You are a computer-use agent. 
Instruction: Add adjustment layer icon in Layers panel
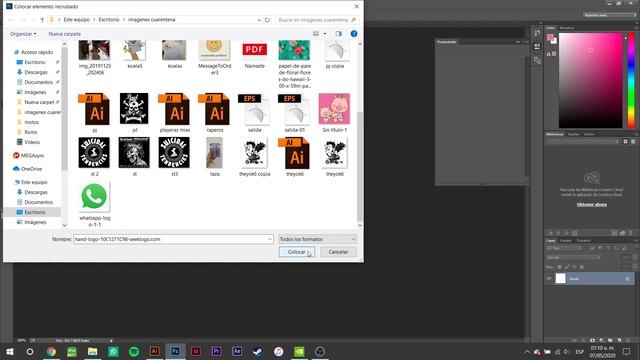[601, 340]
